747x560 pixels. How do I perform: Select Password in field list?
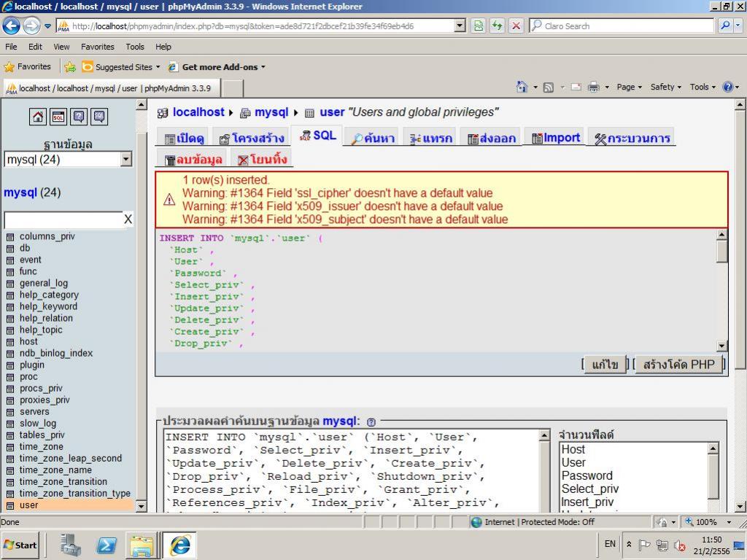click(587, 475)
